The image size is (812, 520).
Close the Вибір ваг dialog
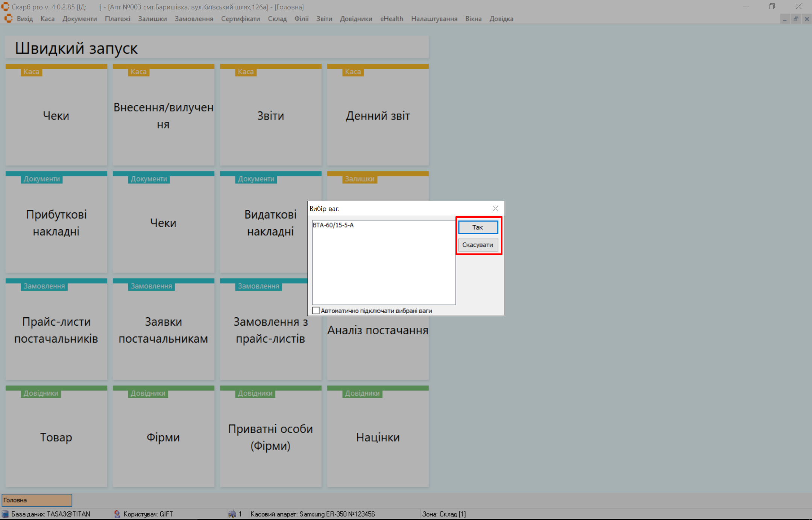click(x=495, y=208)
